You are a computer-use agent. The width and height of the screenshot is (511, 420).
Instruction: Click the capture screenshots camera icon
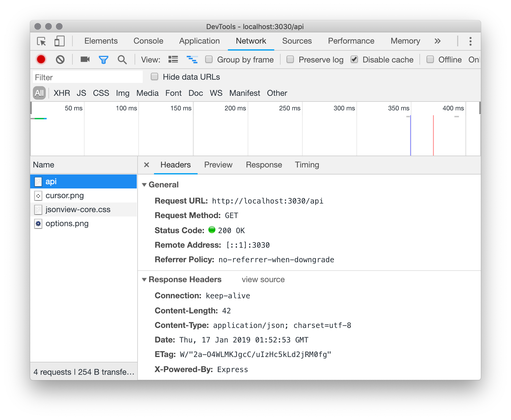tap(85, 59)
